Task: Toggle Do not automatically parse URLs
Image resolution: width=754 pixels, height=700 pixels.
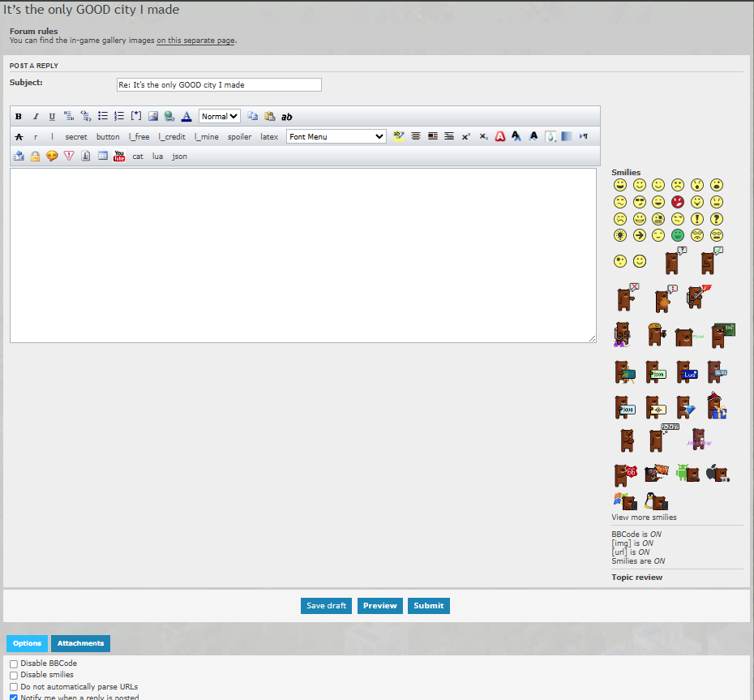Action: click(14, 687)
